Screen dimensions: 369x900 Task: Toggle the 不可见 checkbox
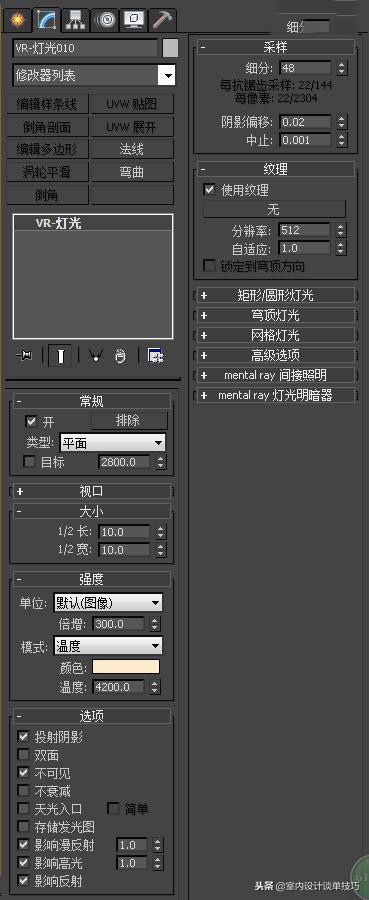click(24, 773)
